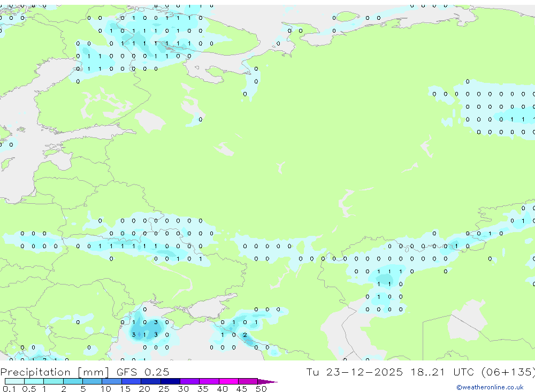
Task: Click the 'Tu' weekday label
Action: [x=312, y=372]
